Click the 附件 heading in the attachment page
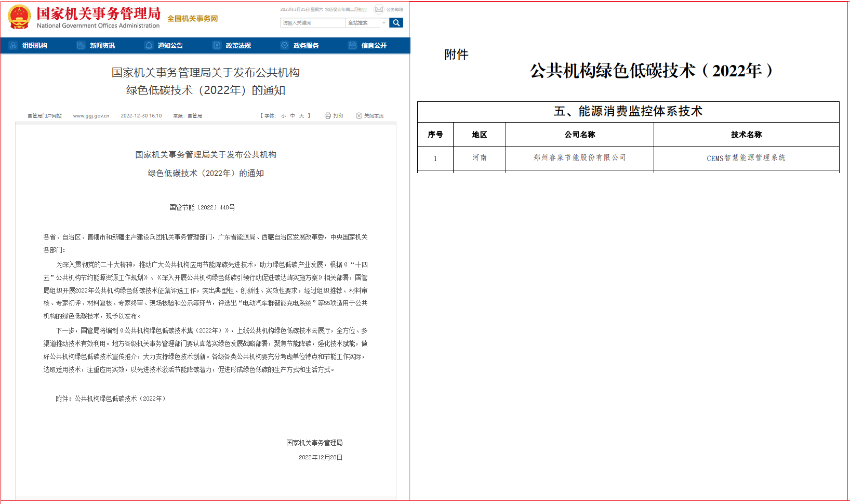The image size is (850, 504). click(x=456, y=55)
